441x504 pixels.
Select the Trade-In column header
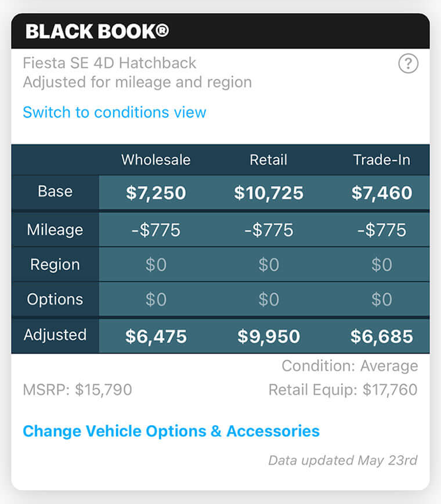point(382,160)
